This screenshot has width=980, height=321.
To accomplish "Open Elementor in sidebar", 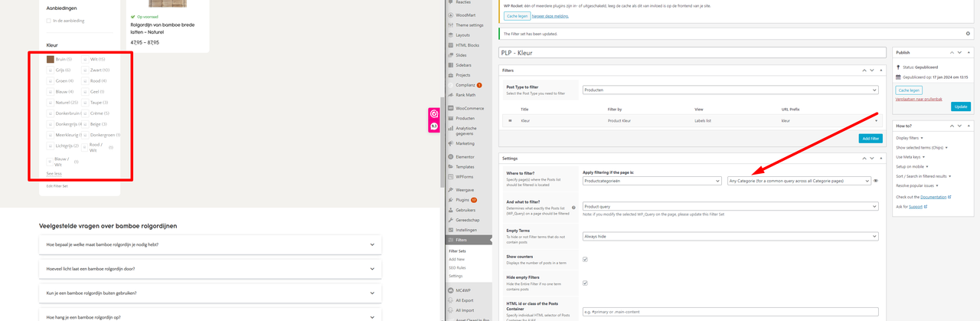I will 465,156.
